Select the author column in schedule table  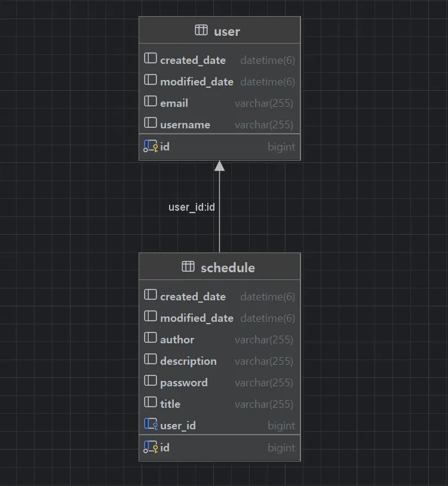(177, 340)
